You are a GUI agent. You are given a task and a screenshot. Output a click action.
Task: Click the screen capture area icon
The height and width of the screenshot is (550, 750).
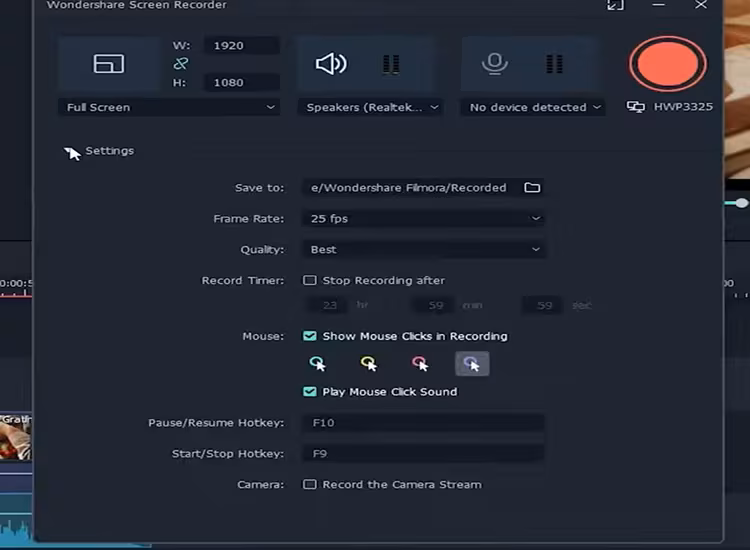point(109,64)
